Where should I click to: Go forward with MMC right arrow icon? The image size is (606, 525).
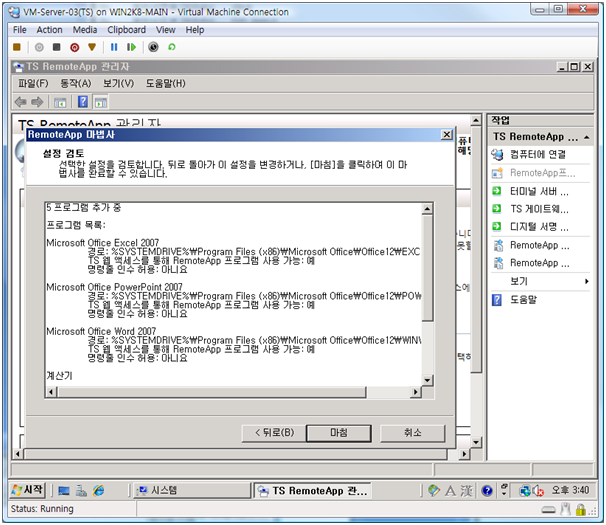(x=37, y=102)
